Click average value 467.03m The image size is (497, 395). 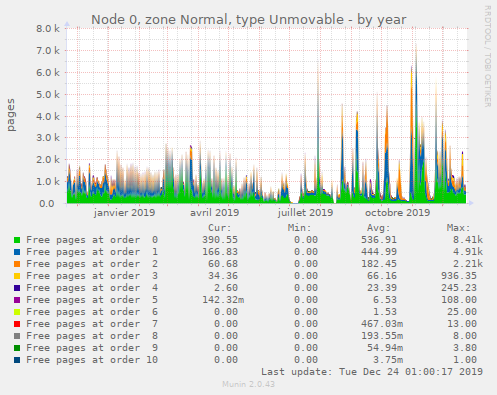[382, 324]
